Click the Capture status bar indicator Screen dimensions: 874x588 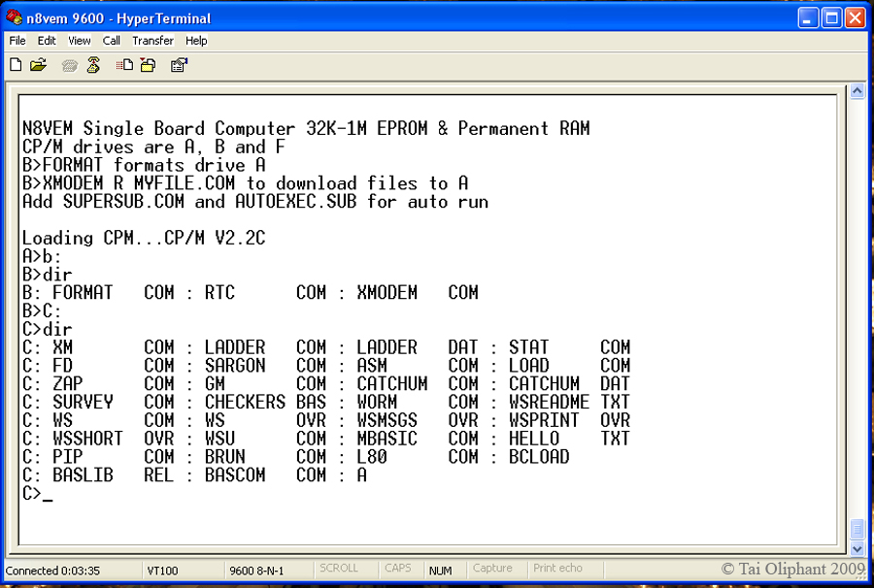492,570
